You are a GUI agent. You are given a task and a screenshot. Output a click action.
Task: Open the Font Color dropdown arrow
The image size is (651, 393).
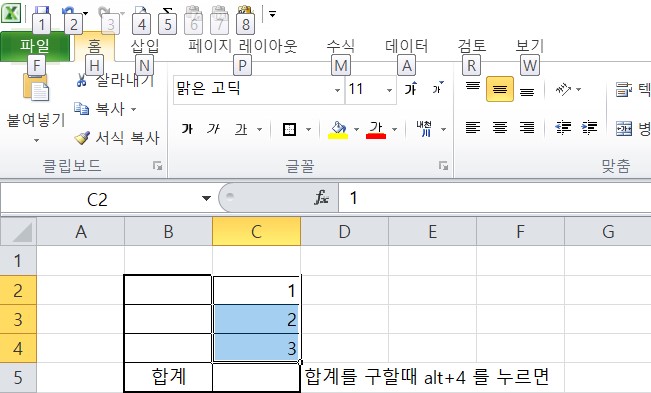point(394,129)
